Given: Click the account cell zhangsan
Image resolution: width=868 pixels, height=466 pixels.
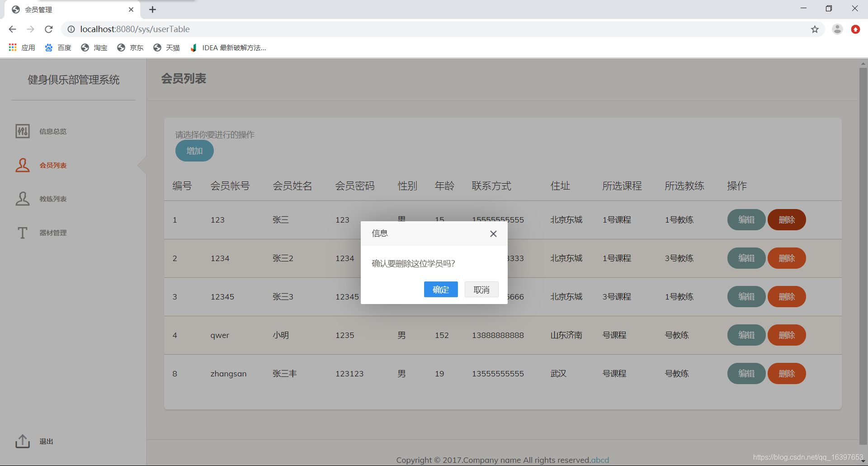Looking at the screenshot, I should 228,374.
